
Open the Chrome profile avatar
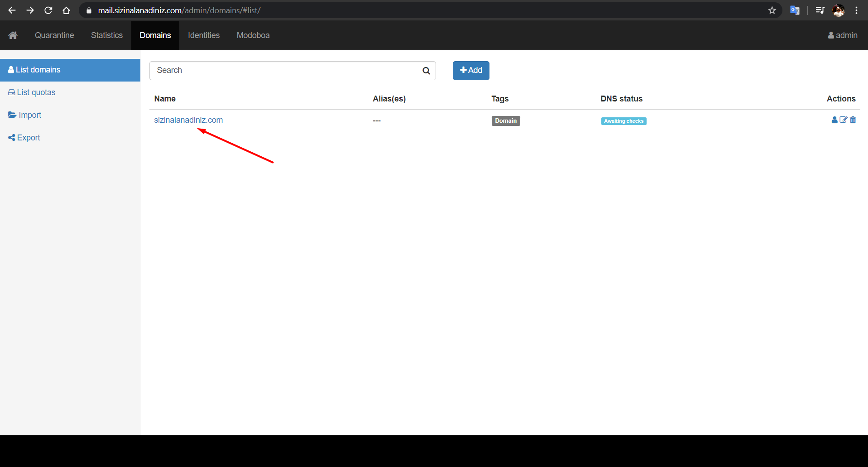pyautogui.click(x=839, y=10)
